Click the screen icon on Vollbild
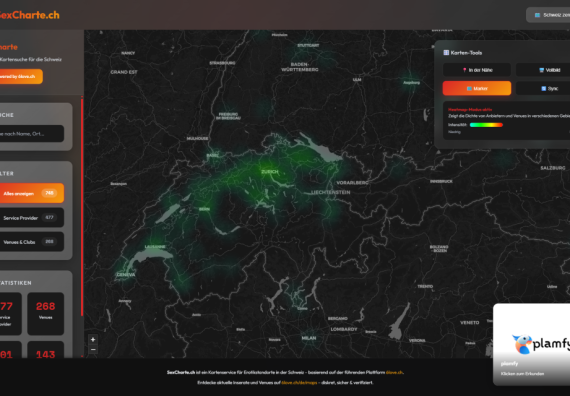Viewport: 570px width, 396px height. [x=541, y=70]
